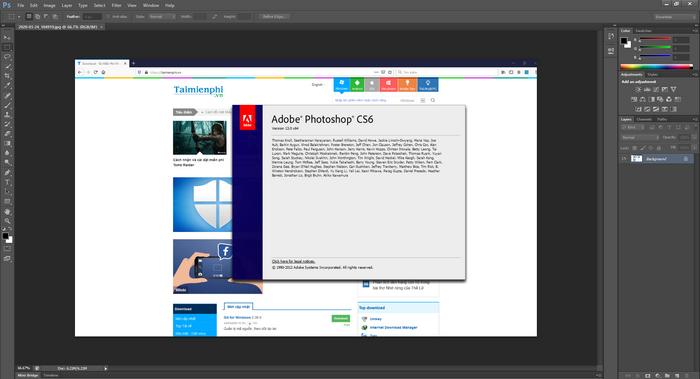Open the Window menu

coord(151,5)
